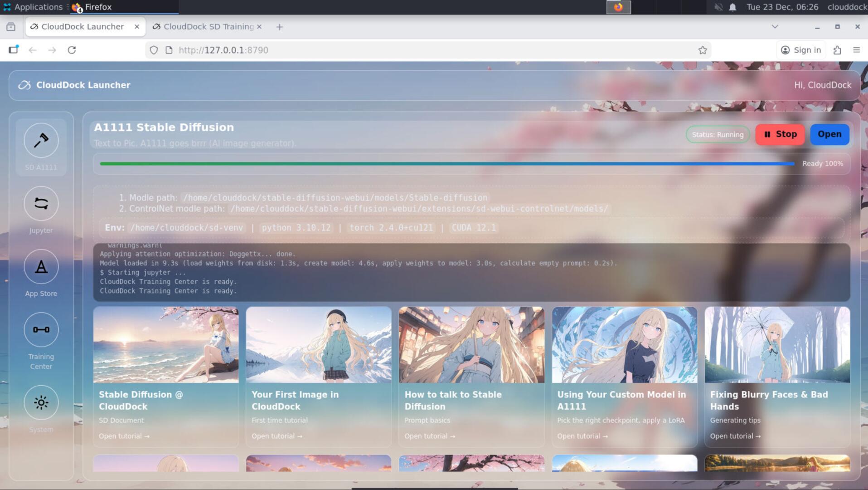Screen dimensions: 868x490
Task: Toggle the bookmark star for this page
Action: click(702, 50)
